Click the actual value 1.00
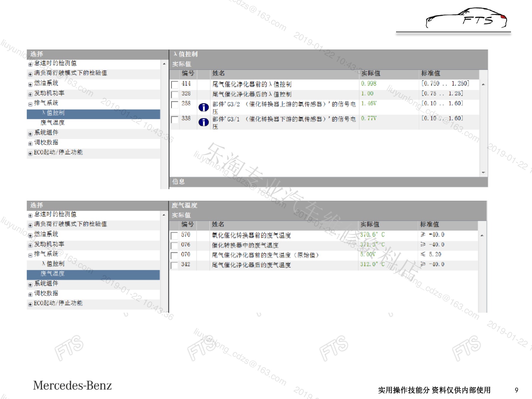Screen dimensions: 532x399 pyautogui.click(x=367, y=94)
